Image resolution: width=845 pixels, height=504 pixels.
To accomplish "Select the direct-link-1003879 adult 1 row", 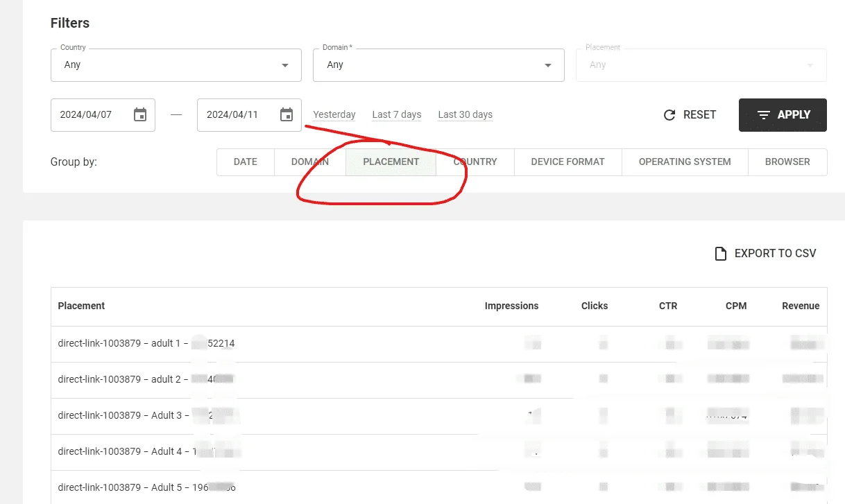I will [x=438, y=343].
